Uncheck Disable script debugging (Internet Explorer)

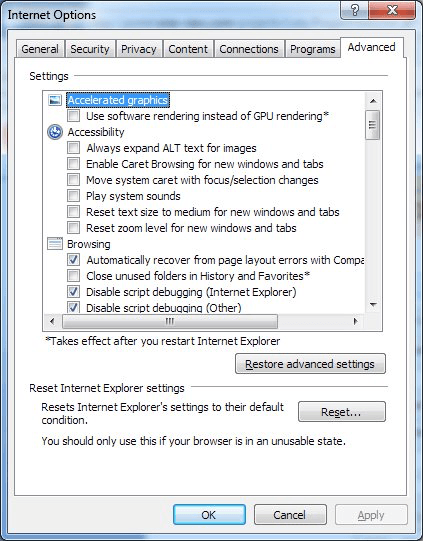click(x=73, y=292)
